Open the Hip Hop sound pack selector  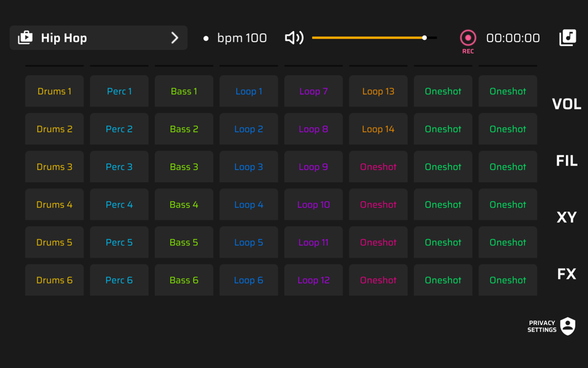click(x=98, y=38)
